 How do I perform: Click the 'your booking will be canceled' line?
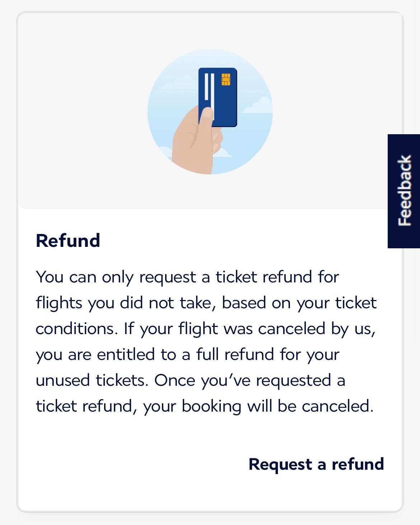pos(205,406)
